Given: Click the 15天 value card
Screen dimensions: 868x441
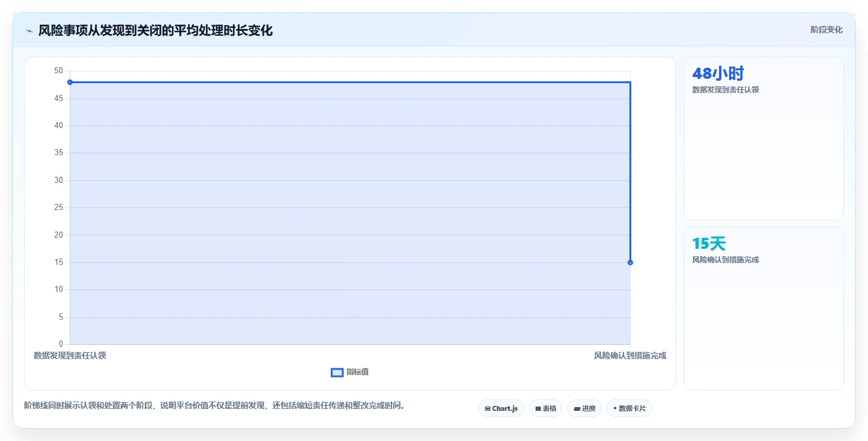Looking at the screenshot, I should click(x=764, y=309).
